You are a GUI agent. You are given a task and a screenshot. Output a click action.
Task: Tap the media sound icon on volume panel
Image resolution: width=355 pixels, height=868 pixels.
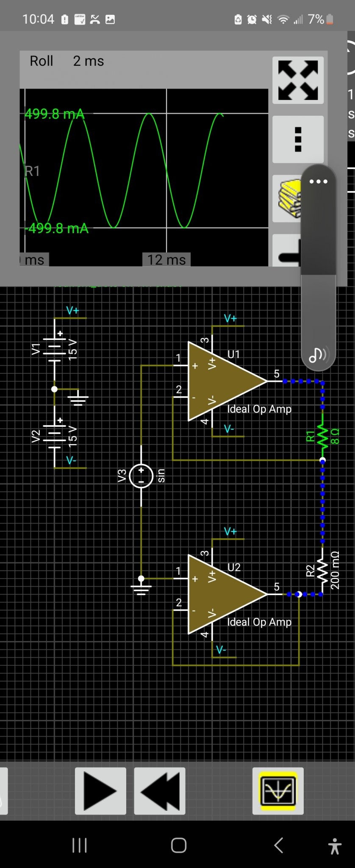coord(318,354)
